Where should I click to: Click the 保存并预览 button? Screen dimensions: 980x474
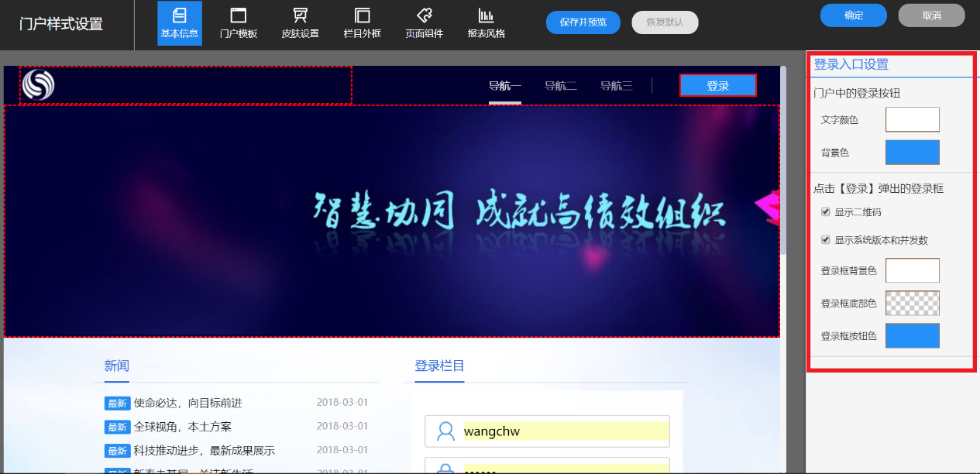click(x=583, y=22)
